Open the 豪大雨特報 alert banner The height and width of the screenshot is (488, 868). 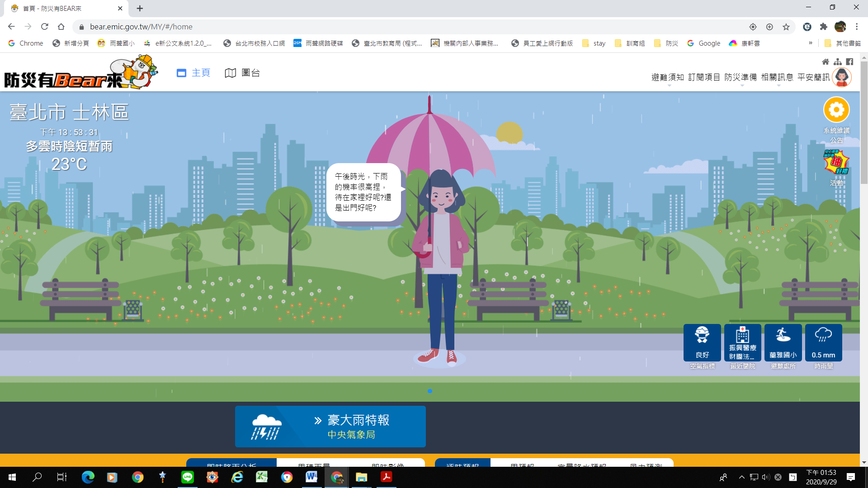[x=330, y=427]
